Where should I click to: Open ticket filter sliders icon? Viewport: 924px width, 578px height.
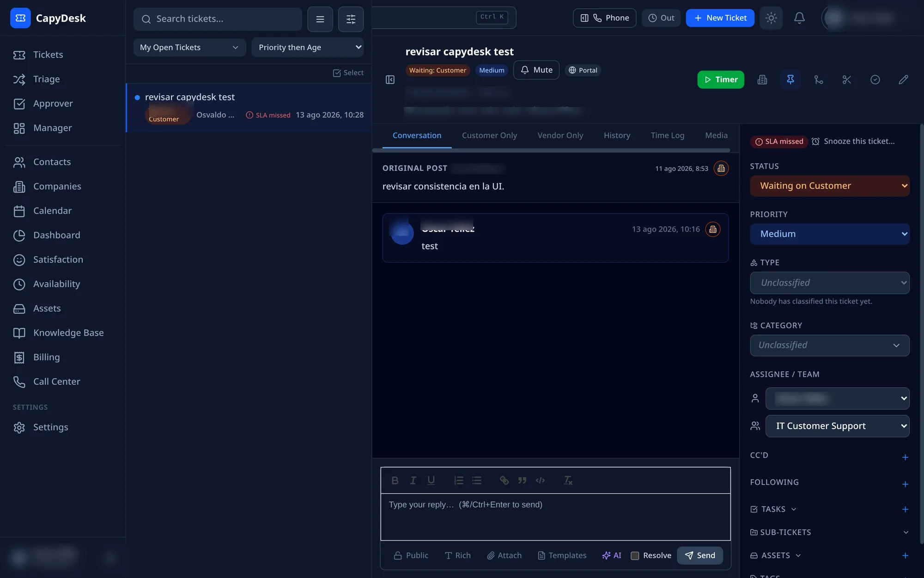(x=351, y=19)
